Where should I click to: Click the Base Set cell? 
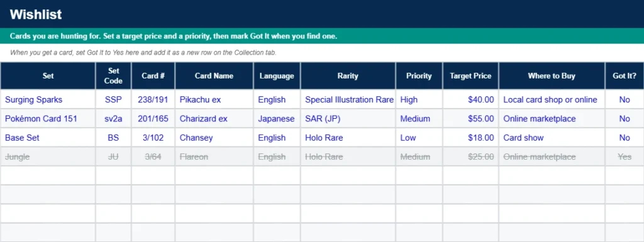[x=48, y=138]
